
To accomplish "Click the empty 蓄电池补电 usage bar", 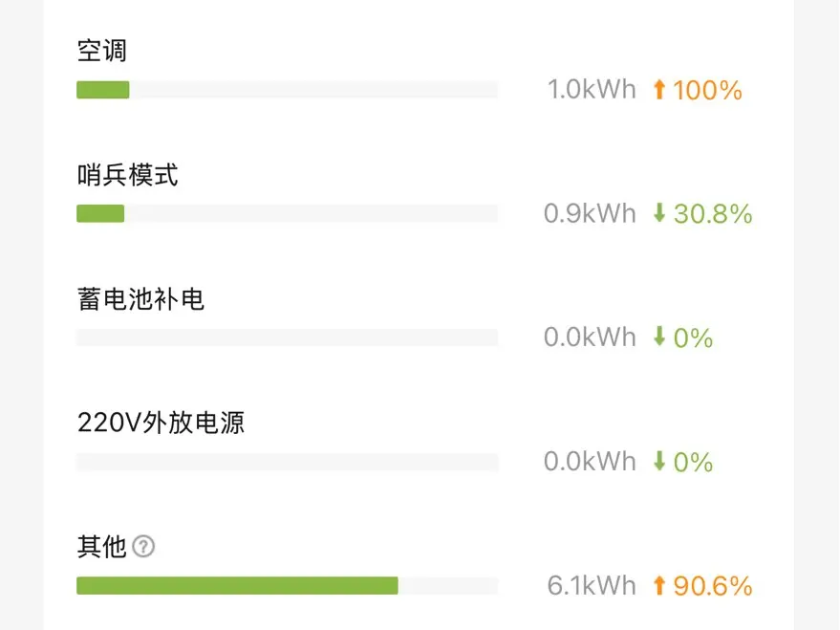I will 287,337.
